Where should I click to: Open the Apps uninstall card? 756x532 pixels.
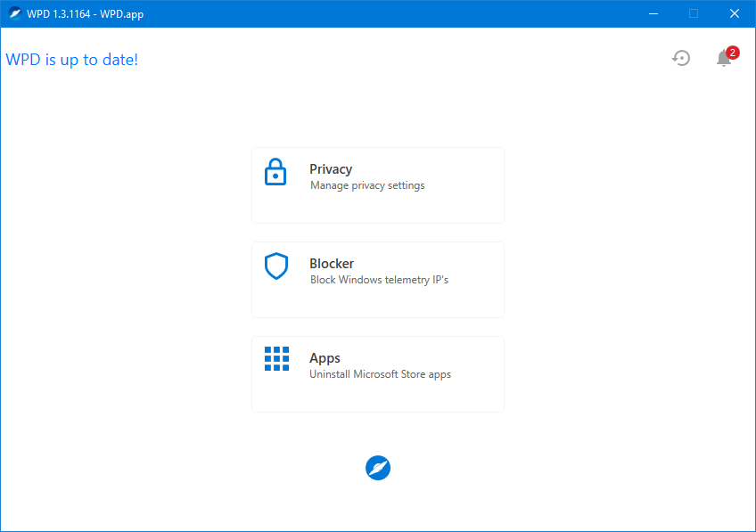tap(377, 374)
